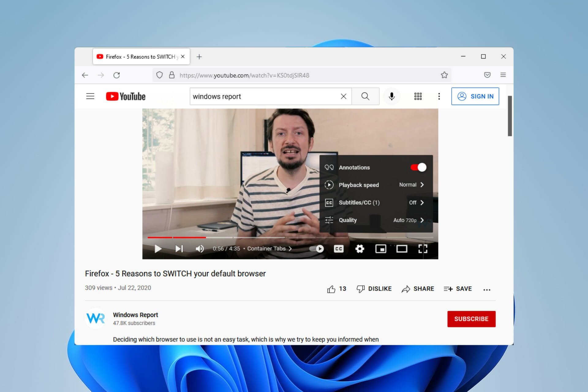Screen dimensions: 588x392
Task: Reload the YouTube page
Action: (x=116, y=75)
